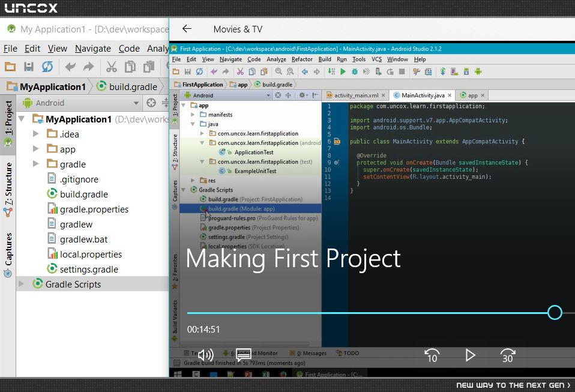Toggle closed captions in the Movies & TV player
Screen dimensions: 575x392
point(244,355)
